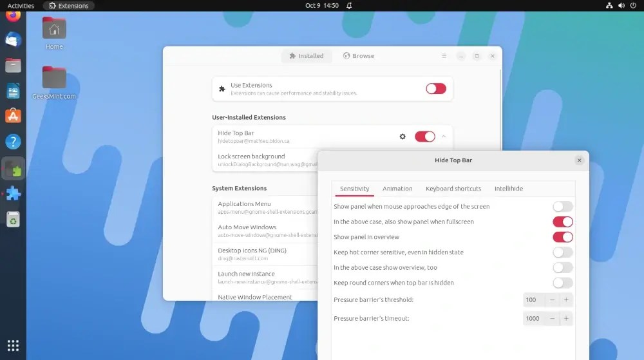Select the Auto Move Windows extension row
The height and width of the screenshot is (360, 644).
[265, 231]
